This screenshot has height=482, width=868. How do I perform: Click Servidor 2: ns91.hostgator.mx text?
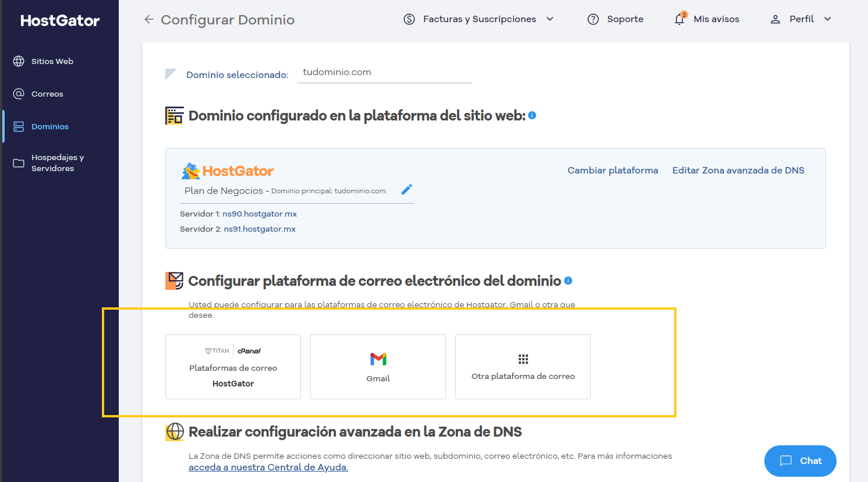coord(238,229)
